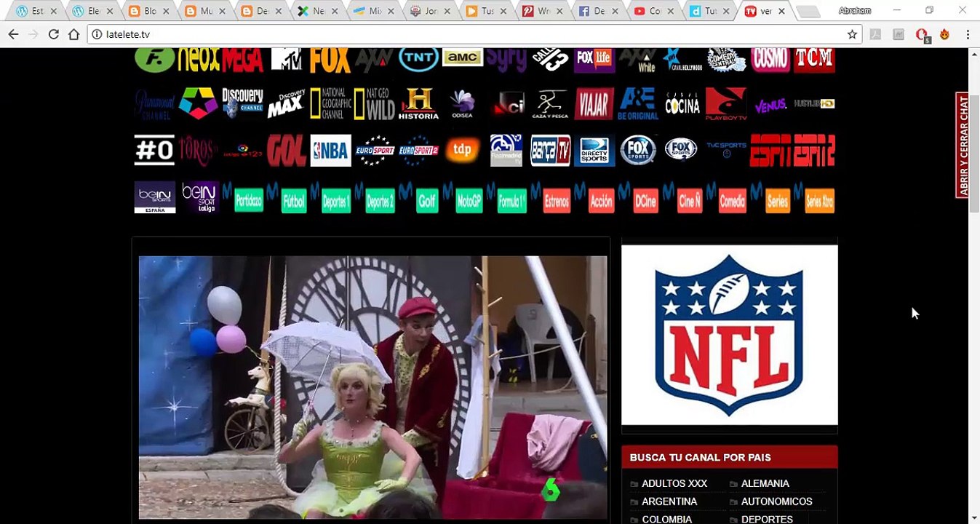The image size is (980, 524).
Task: Open the FOX Life channel logo
Action: click(x=594, y=60)
